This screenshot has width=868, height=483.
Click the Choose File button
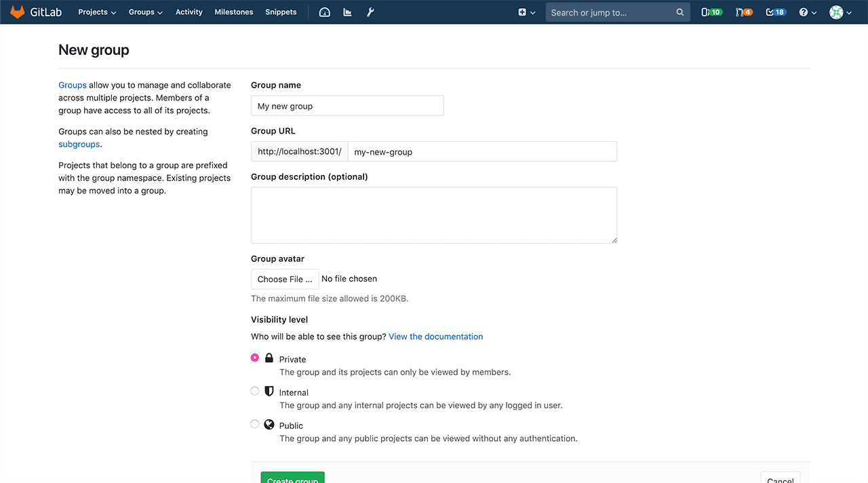(285, 279)
